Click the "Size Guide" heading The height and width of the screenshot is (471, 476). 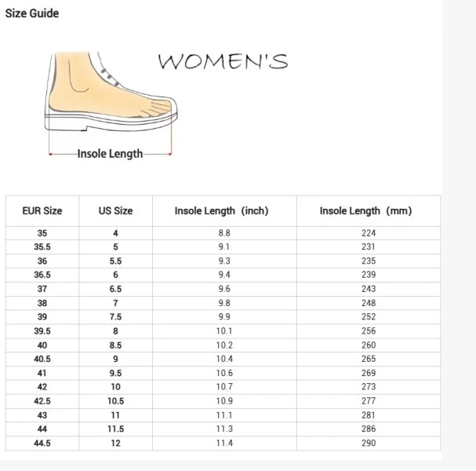click(x=32, y=13)
